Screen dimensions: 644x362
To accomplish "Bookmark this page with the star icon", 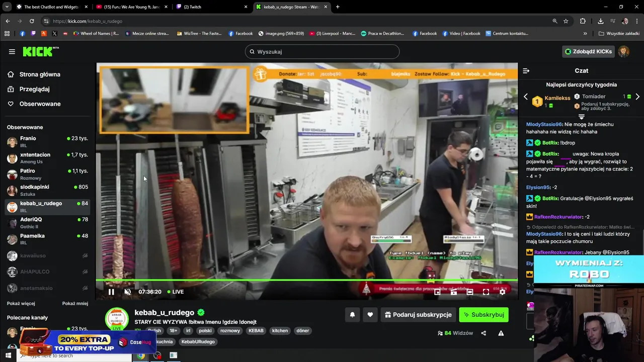I will click(x=566, y=21).
